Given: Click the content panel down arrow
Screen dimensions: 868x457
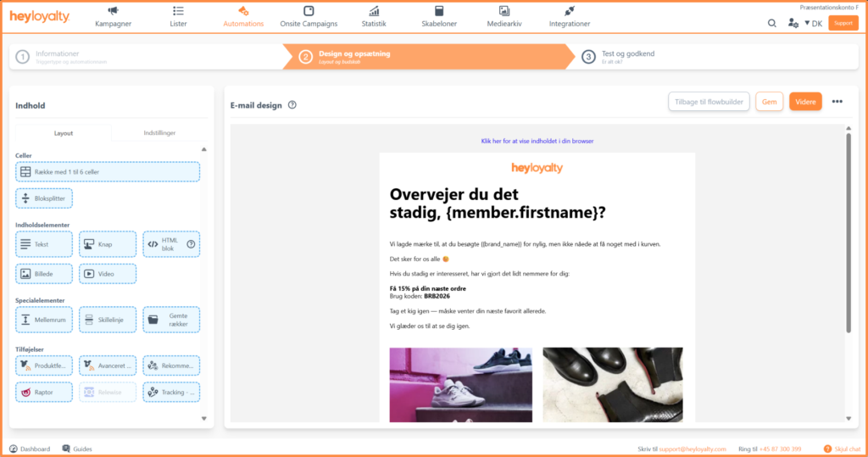Looking at the screenshot, I should 203,419.
